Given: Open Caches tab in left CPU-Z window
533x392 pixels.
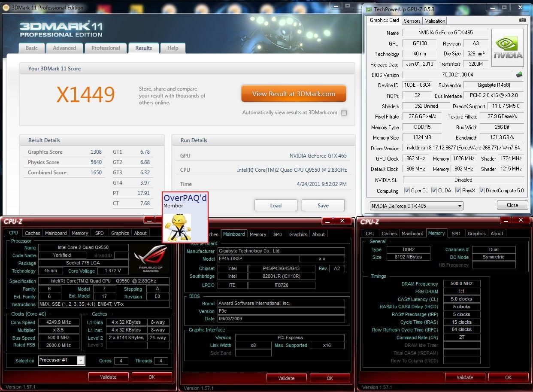Looking at the screenshot, I should coord(33,233).
